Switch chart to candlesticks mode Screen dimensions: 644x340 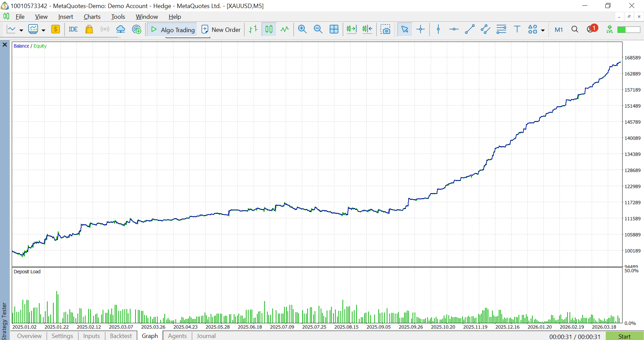[269, 30]
